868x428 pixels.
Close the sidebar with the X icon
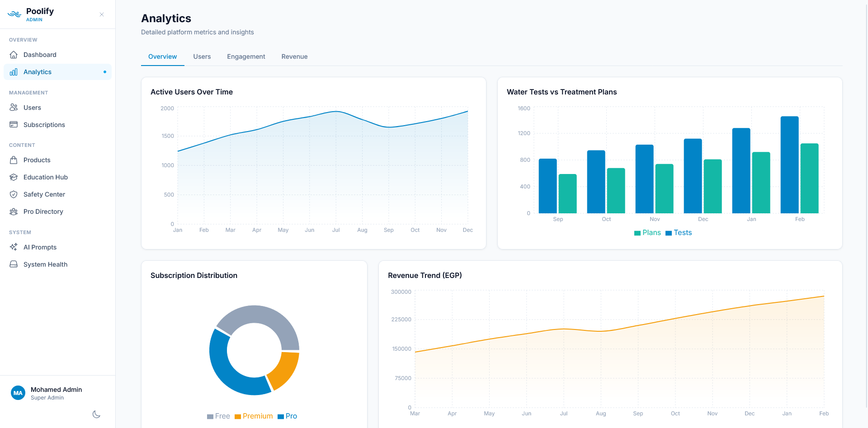tap(102, 14)
